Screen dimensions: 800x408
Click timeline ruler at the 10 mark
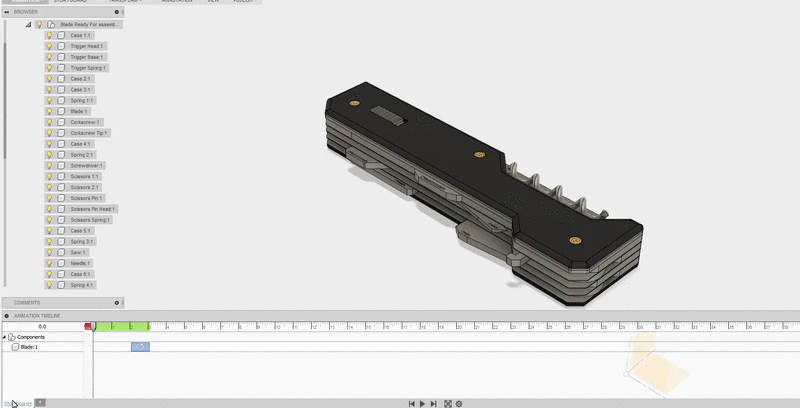[x=276, y=326]
